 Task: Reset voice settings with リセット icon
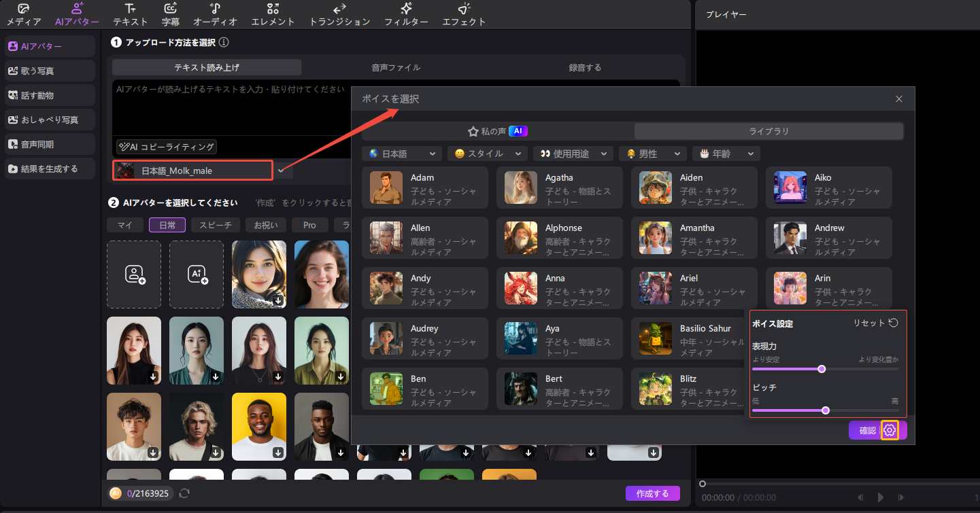pyautogui.click(x=894, y=323)
